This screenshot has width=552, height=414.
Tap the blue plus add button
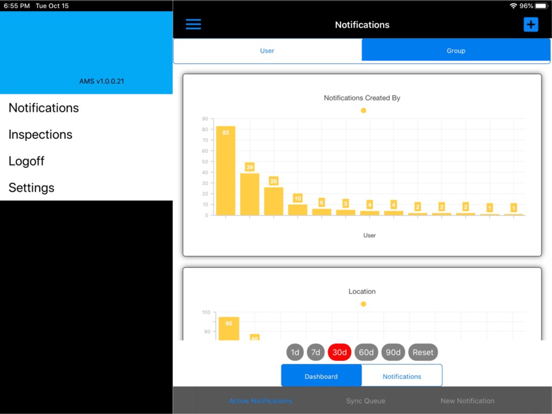pos(531,25)
